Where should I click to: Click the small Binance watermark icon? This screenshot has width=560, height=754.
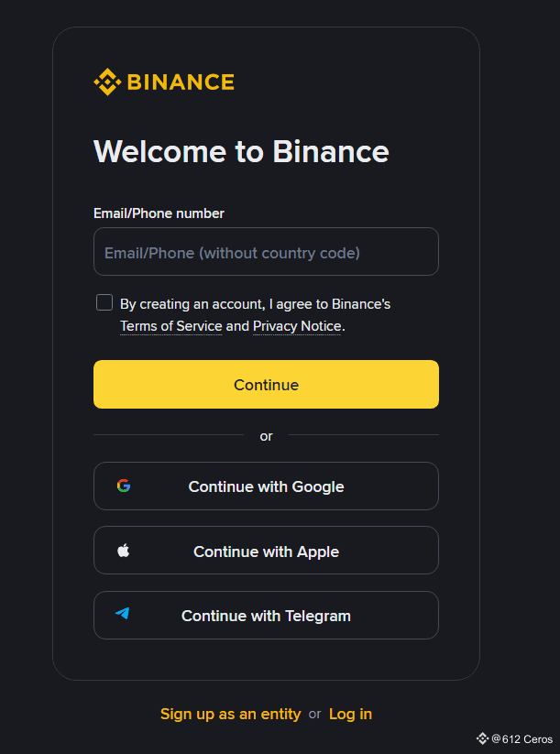(x=482, y=738)
